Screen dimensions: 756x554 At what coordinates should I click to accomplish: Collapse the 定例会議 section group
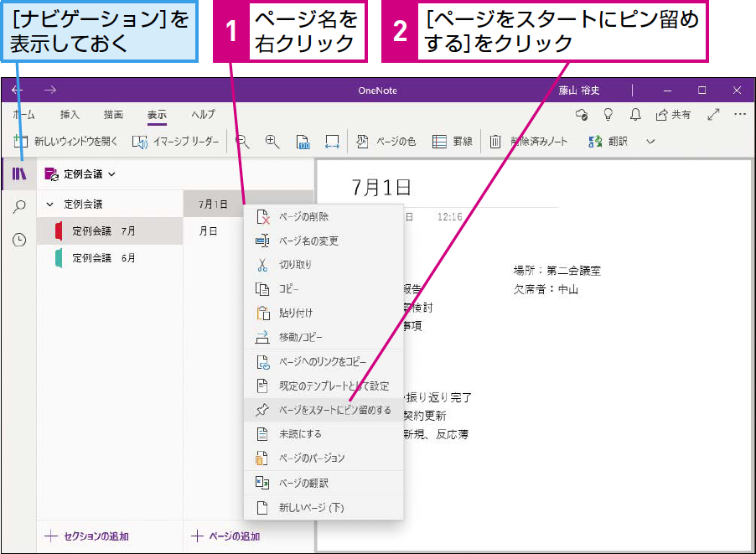pyautogui.click(x=49, y=205)
